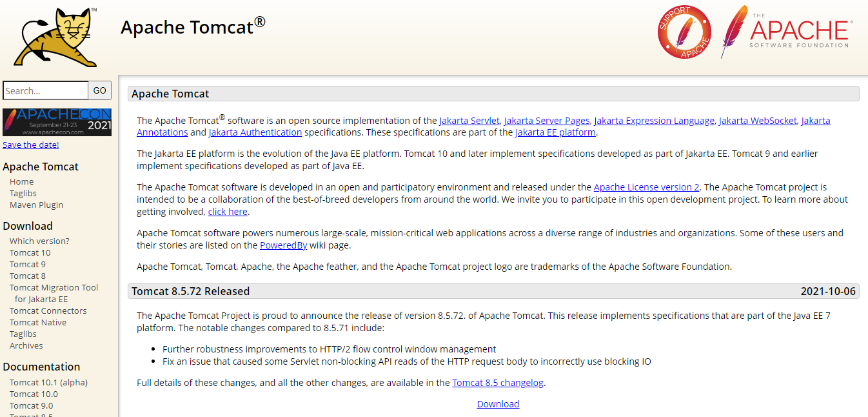Open Taglibs under Apache Tomcat heading
Image resolution: width=868 pixels, height=417 pixels.
pos(23,193)
